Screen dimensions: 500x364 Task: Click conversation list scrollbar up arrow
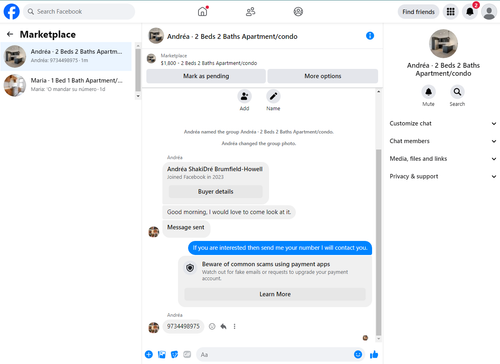tap(138, 46)
